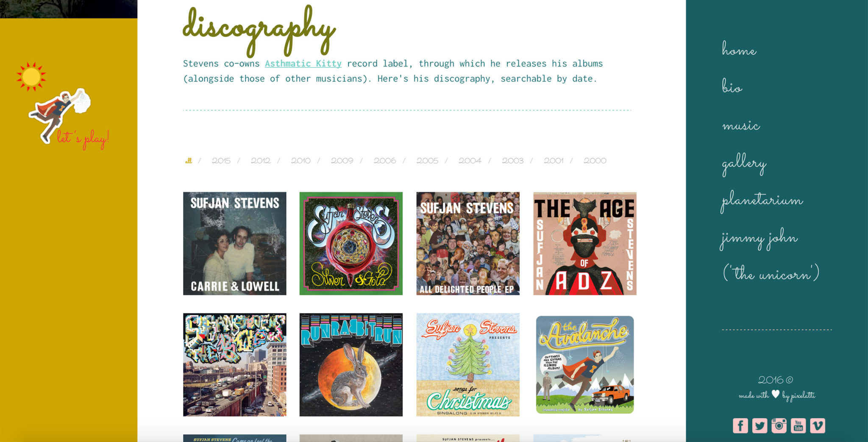Open the Vimeo social icon

[x=818, y=425]
